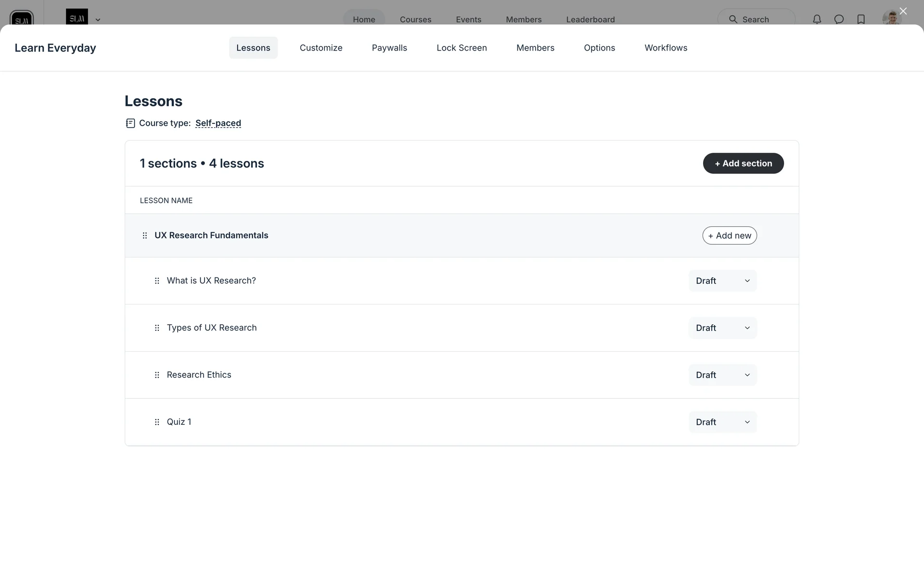Open the Types of UX Research lesson
This screenshot has height=578, width=924.
point(212,328)
